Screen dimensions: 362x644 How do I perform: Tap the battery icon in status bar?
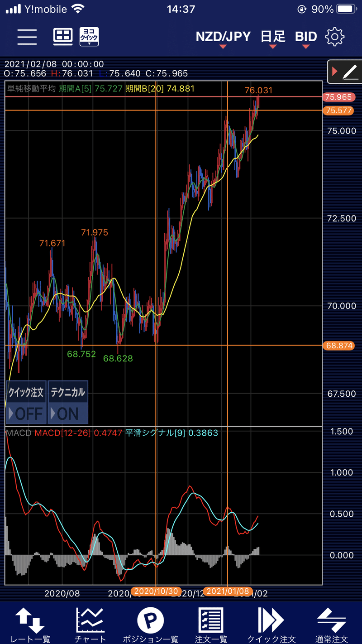(346, 9)
